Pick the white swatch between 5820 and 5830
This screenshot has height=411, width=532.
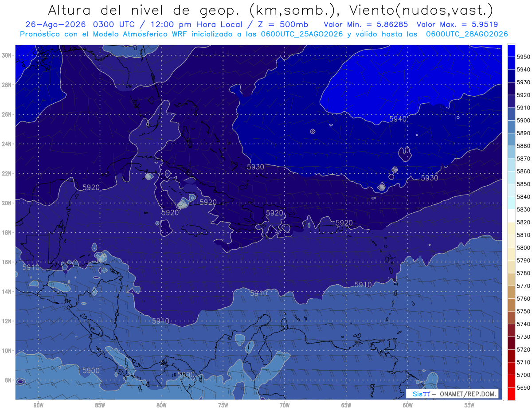(511, 216)
